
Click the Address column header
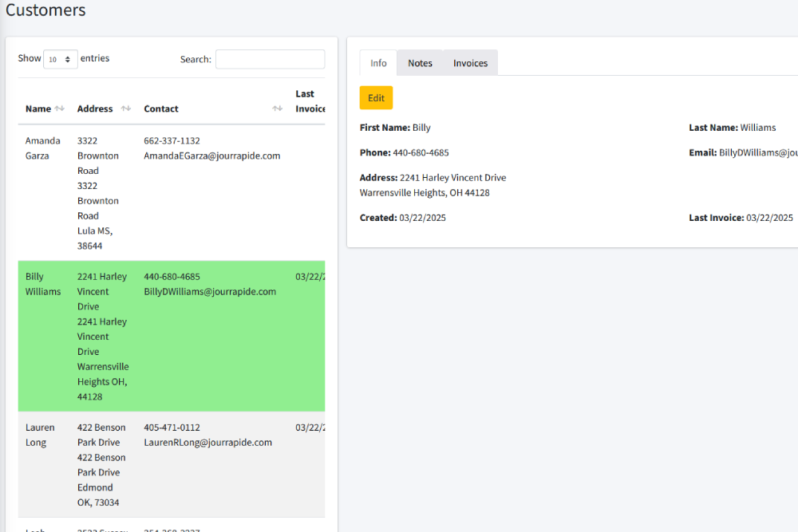point(95,109)
